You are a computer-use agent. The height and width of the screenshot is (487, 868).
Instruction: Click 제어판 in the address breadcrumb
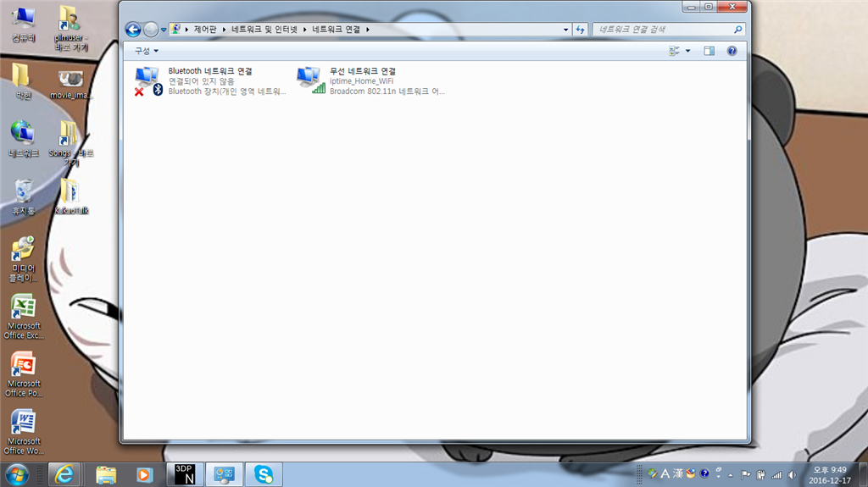(205, 30)
